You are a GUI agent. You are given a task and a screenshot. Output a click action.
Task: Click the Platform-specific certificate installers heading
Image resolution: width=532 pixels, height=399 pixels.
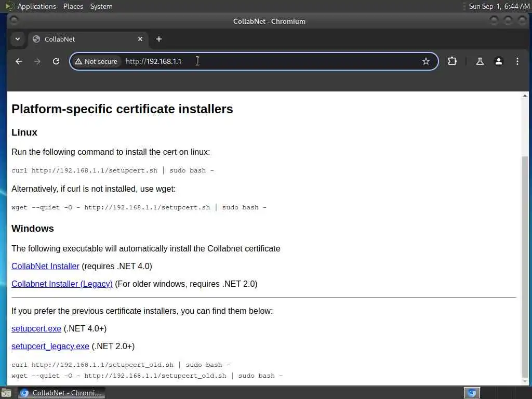122,109
